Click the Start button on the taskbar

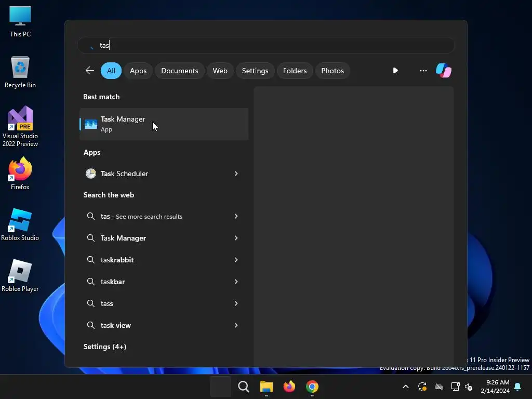tap(220, 387)
